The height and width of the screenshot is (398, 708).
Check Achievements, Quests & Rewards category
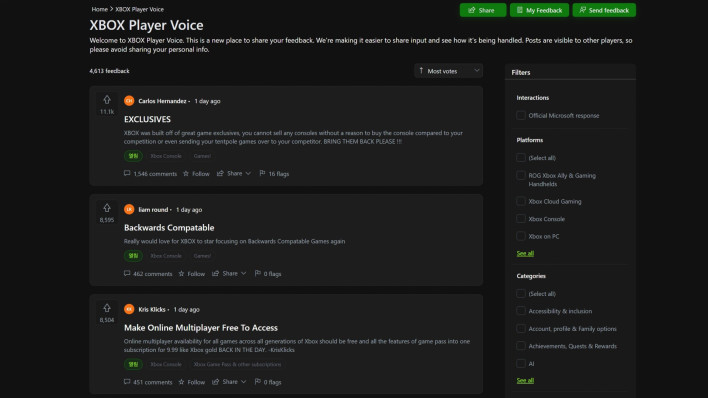click(x=521, y=346)
